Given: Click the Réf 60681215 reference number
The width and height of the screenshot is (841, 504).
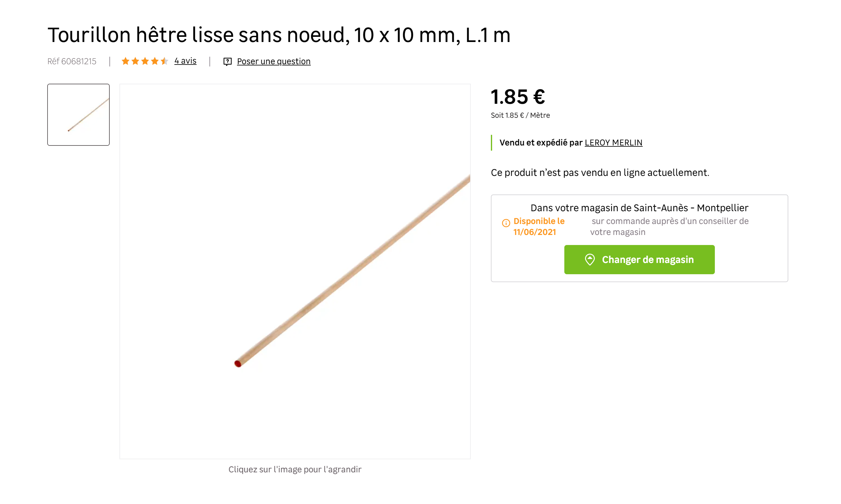Looking at the screenshot, I should point(72,61).
